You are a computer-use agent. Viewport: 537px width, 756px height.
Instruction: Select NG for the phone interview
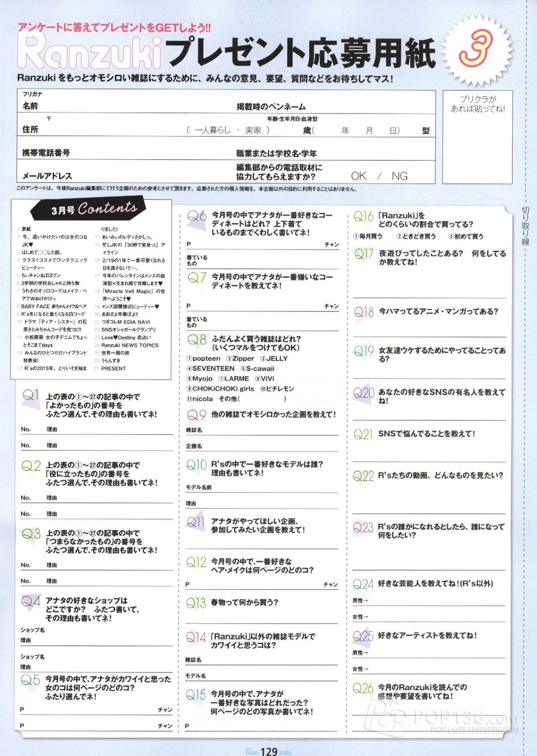point(399,176)
